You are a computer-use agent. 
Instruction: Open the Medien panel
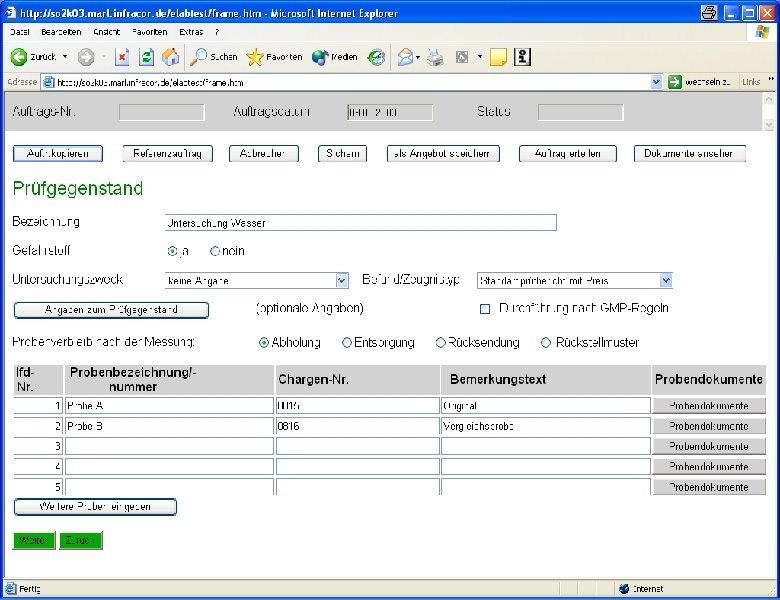pos(335,57)
